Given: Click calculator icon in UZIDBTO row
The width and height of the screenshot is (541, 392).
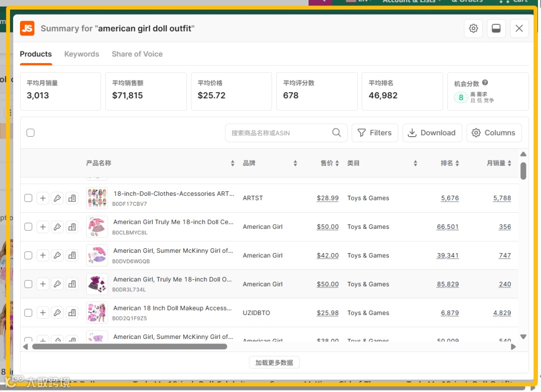Looking at the screenshot, I should pyautogui.click(x=72, y=313).
